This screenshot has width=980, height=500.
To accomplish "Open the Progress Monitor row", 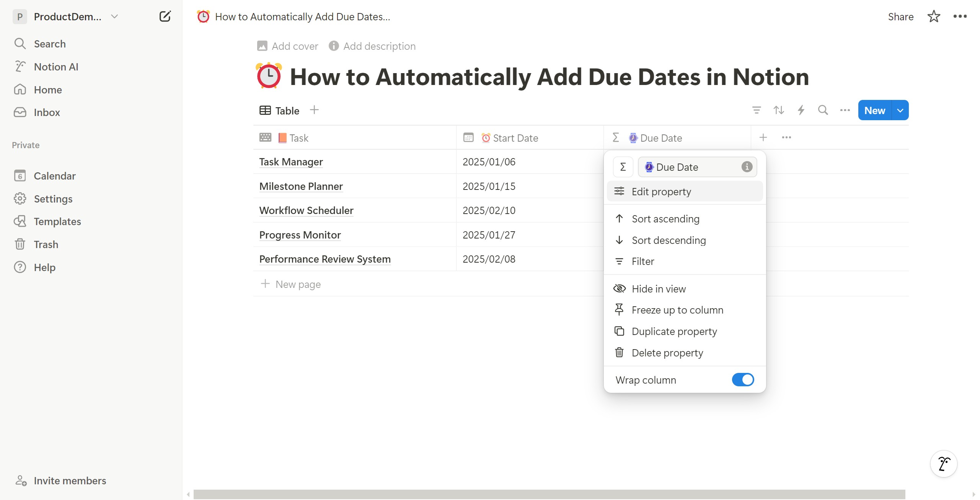I will 300,235.
